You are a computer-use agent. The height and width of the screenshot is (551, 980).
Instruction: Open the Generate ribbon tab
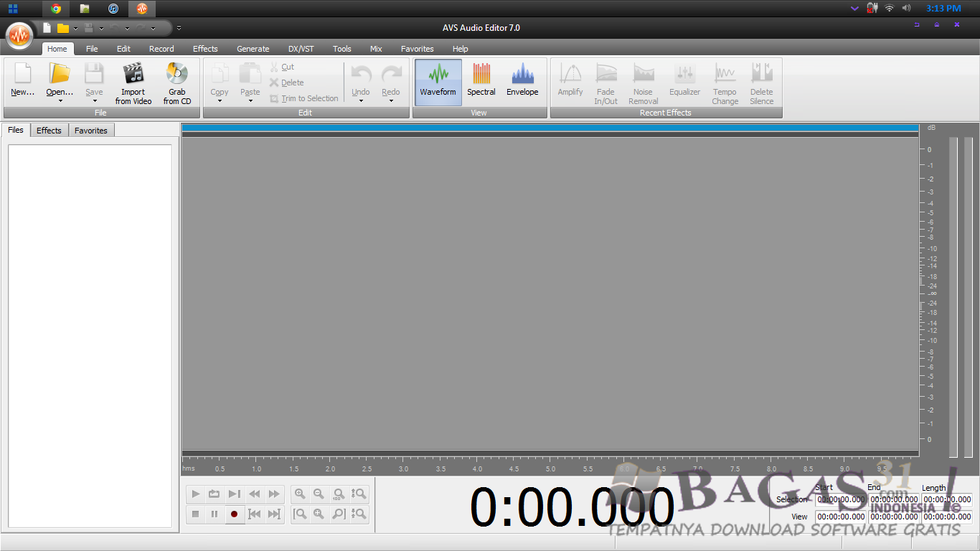[x=253, y=49]
